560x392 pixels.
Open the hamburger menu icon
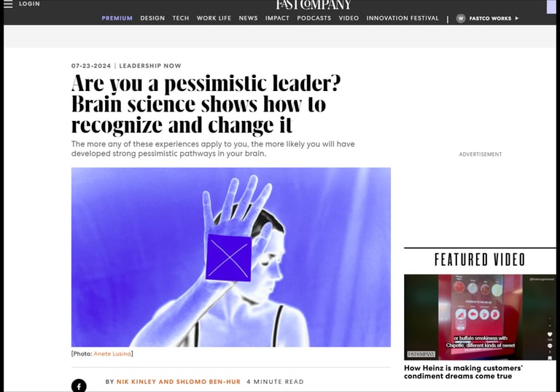coord(8,4)
